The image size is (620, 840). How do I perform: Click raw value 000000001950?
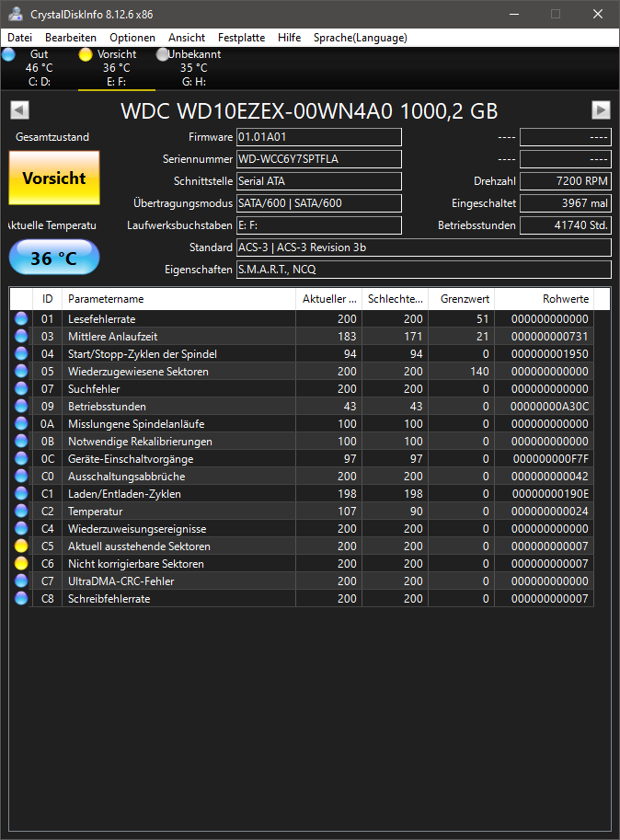point(549,354)
